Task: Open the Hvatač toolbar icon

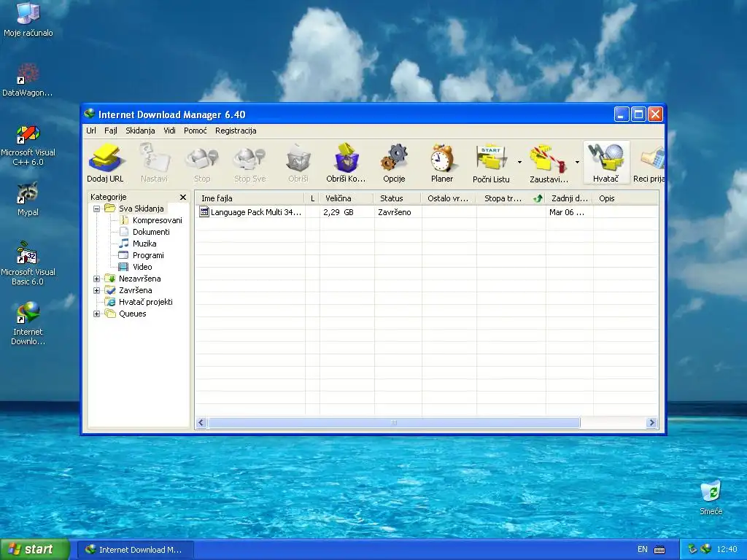Action: 606,163
